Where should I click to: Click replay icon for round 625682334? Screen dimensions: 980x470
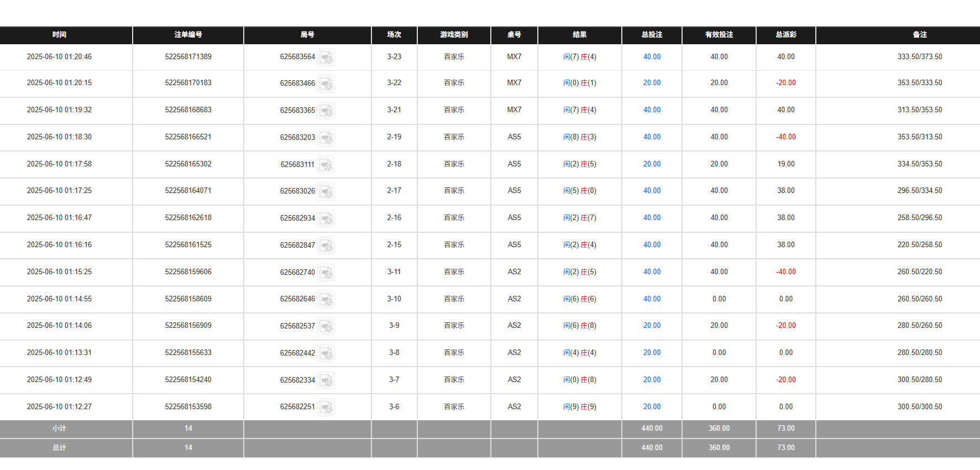[x=326, y=380]
